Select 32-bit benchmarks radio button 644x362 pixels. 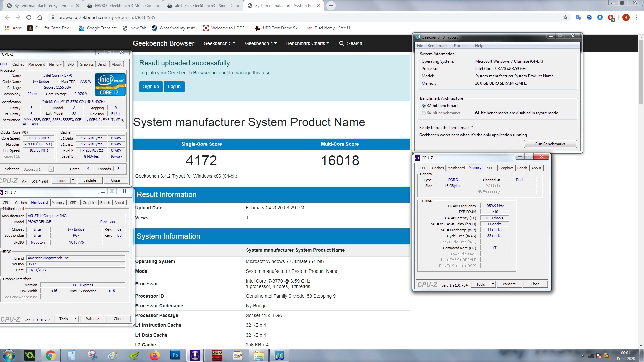pos(423,106)
